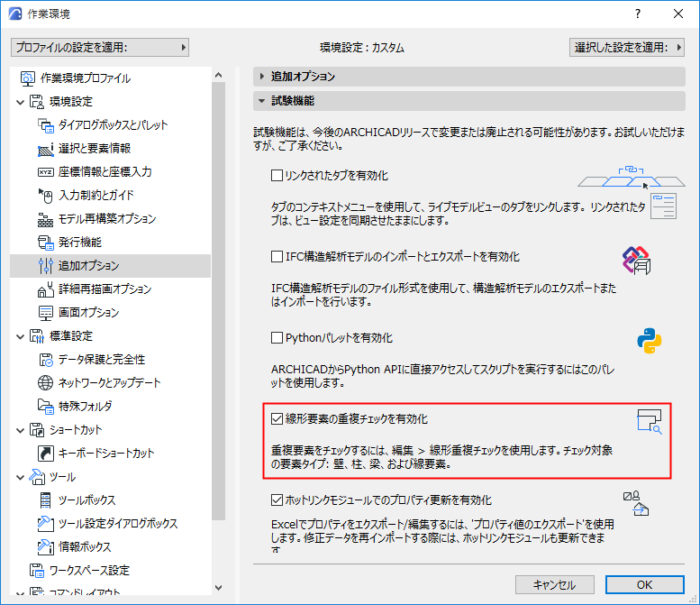
Task: Click tree scrollbar down arrow
Action: pyautogui.click(x=218, y=588)
